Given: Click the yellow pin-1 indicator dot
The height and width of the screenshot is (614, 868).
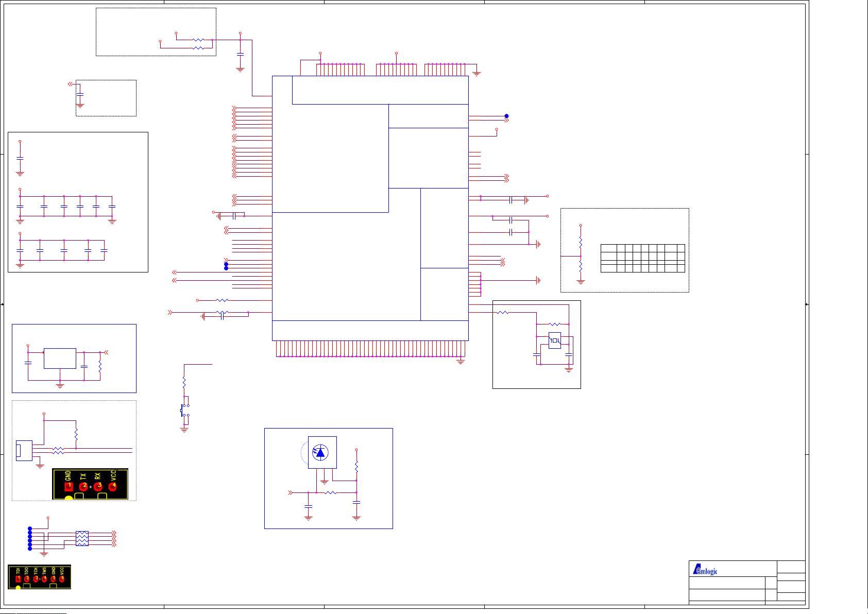Looking at the screenshot, I should [x=69, y=498].
